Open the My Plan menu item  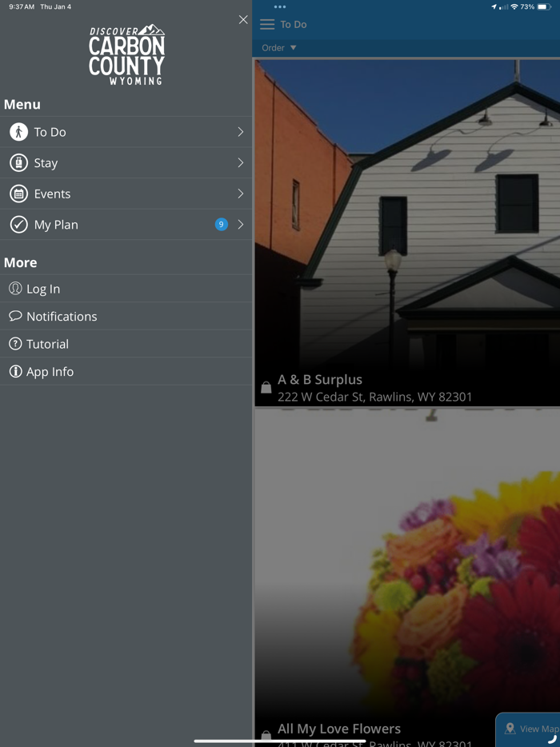126,225
